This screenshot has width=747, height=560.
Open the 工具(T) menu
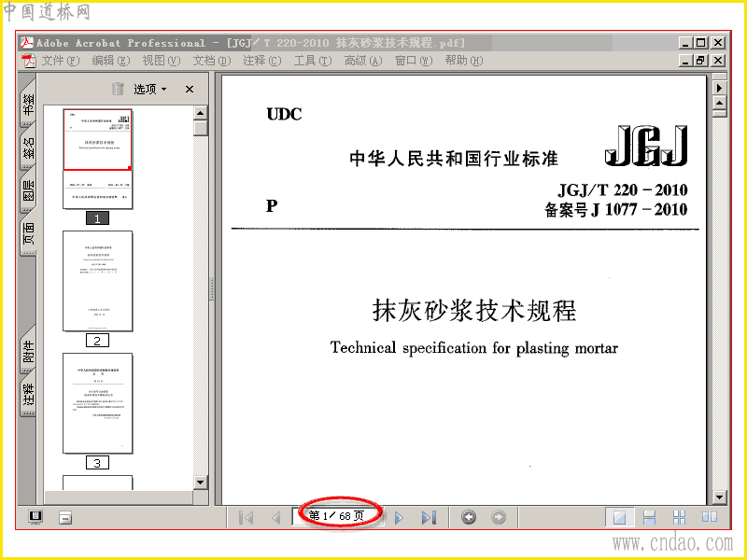(313, 61)
